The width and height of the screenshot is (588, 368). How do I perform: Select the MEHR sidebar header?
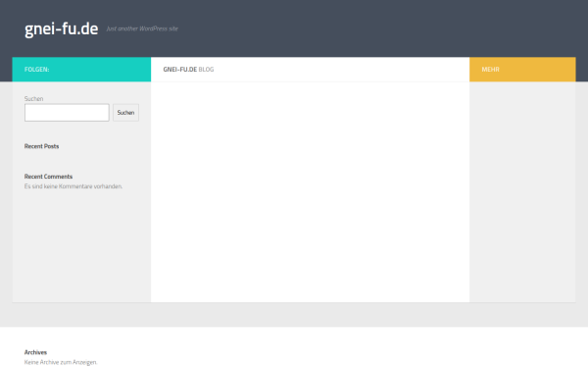tap(522, 70)
